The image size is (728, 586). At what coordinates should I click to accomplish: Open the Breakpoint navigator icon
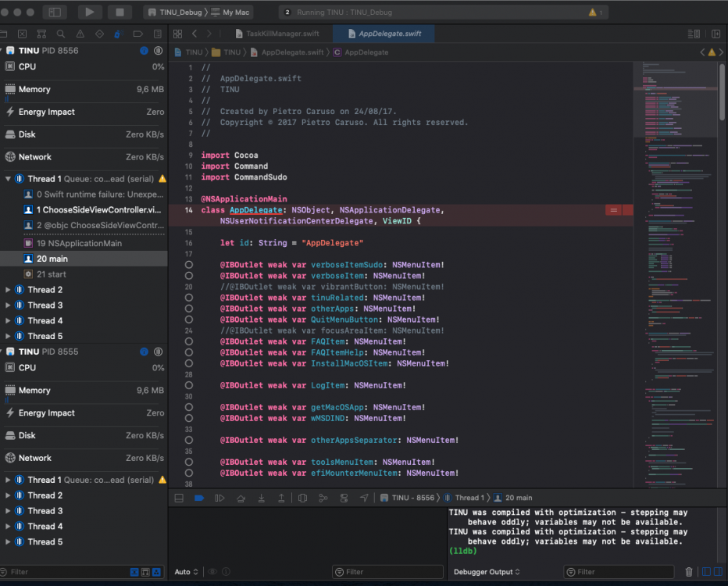click(138, 34)
